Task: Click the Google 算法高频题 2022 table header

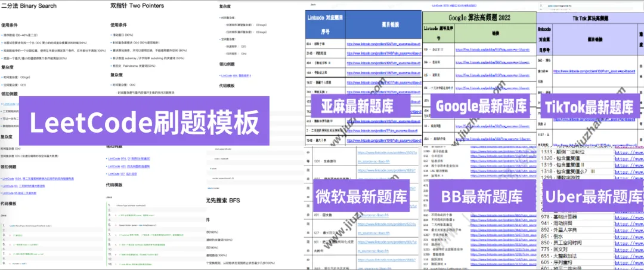Action: (479, 17)
